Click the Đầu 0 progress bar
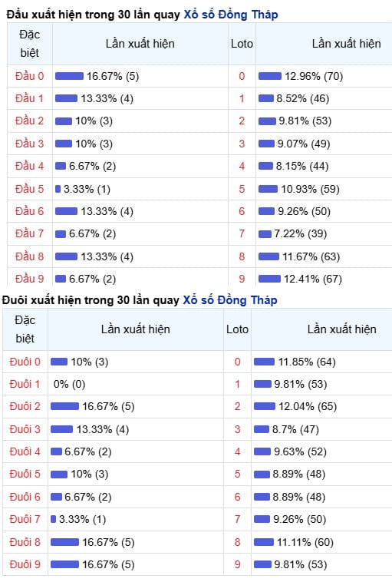392x582 pixels. tap(69, 76)
